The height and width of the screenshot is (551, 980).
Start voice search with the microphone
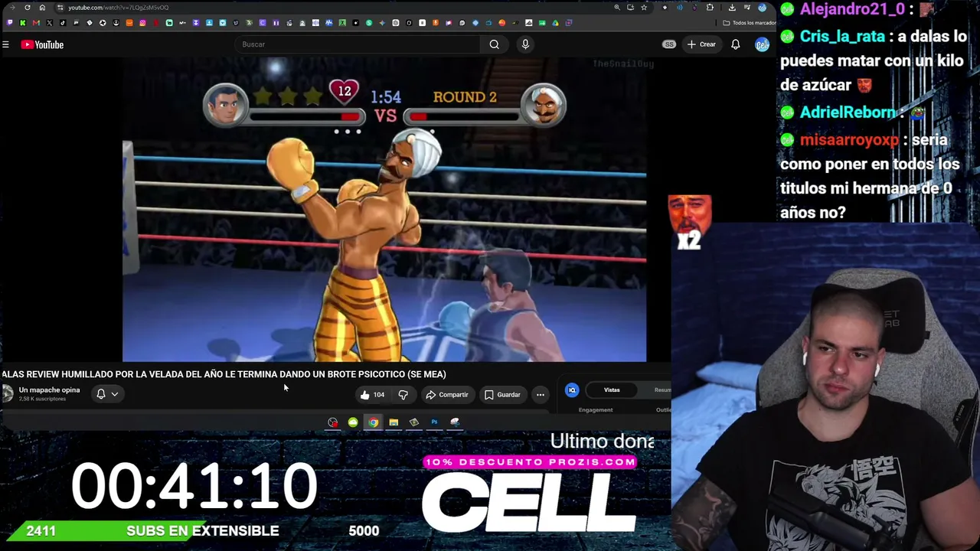point(525,44)
